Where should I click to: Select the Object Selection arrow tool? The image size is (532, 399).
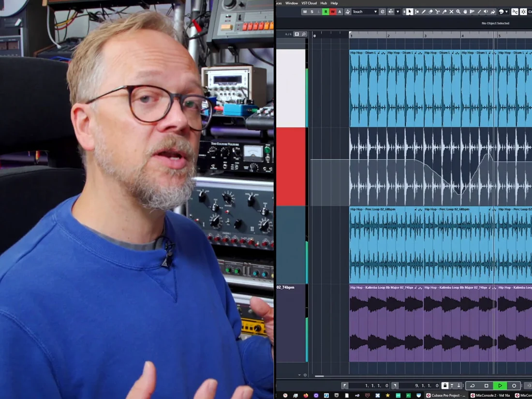tap(410, 12)
